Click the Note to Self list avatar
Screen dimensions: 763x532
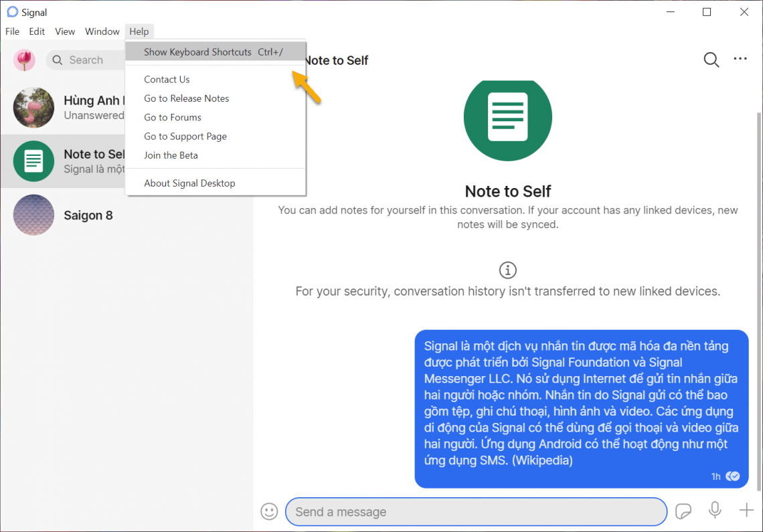pyautogui.click(x=33, y=161)
